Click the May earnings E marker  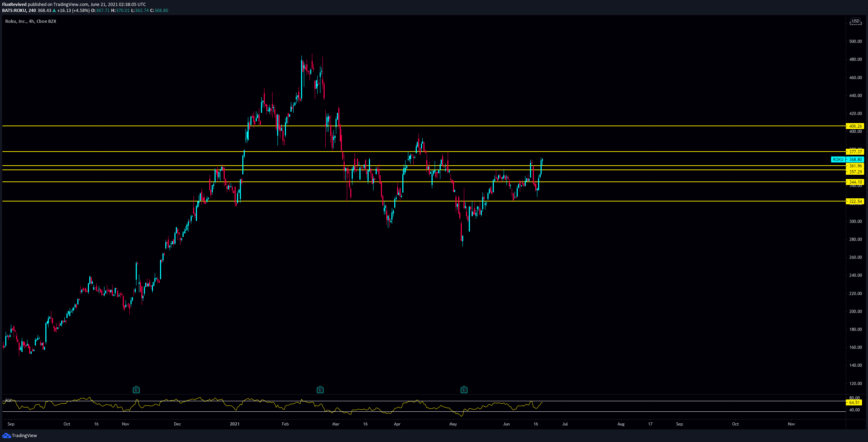click(x=464, y=390)
